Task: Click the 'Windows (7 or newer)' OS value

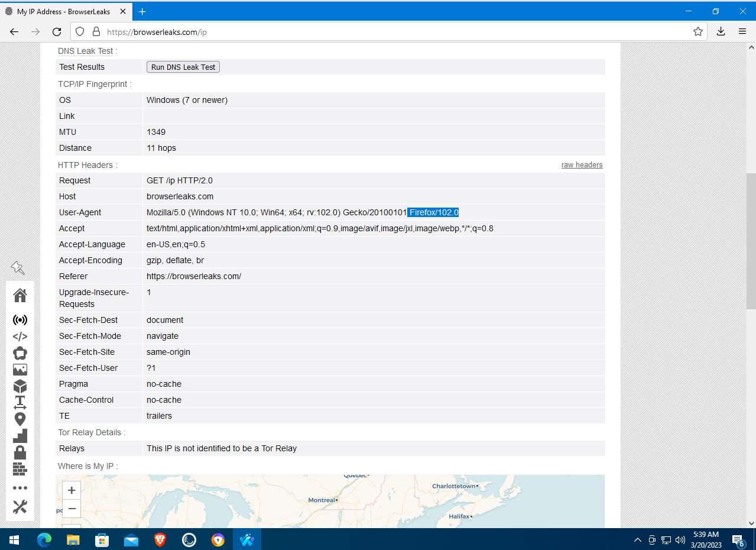Action: (x=187, y=100)
